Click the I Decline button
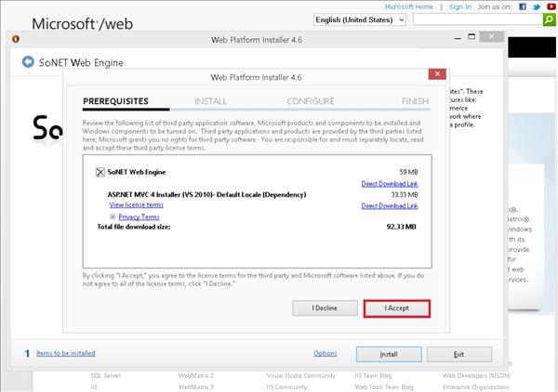Image resolution: width=558 pixels, height=392 pixels. pyautogui.click(x=325, y=308)
